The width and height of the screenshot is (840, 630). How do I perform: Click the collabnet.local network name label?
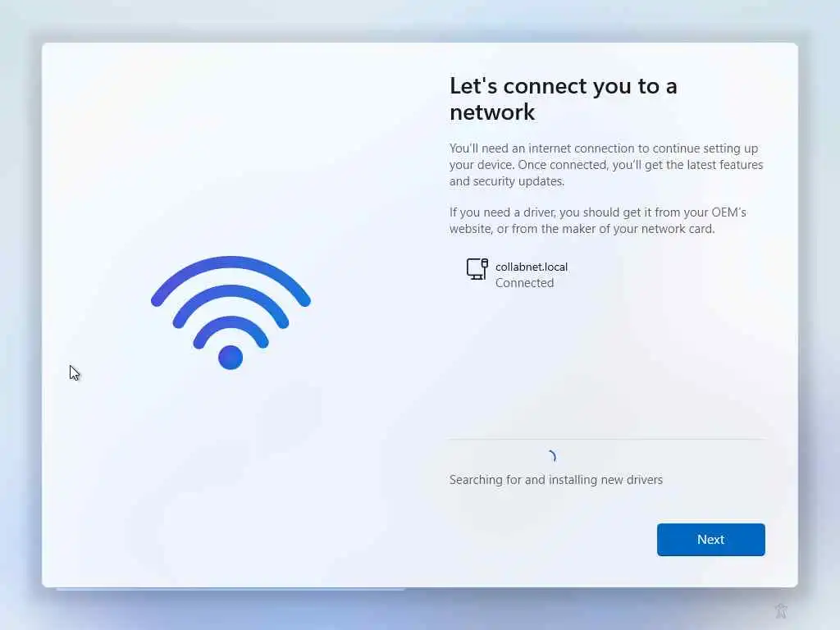pyautogui.click(x=532, y=267)
